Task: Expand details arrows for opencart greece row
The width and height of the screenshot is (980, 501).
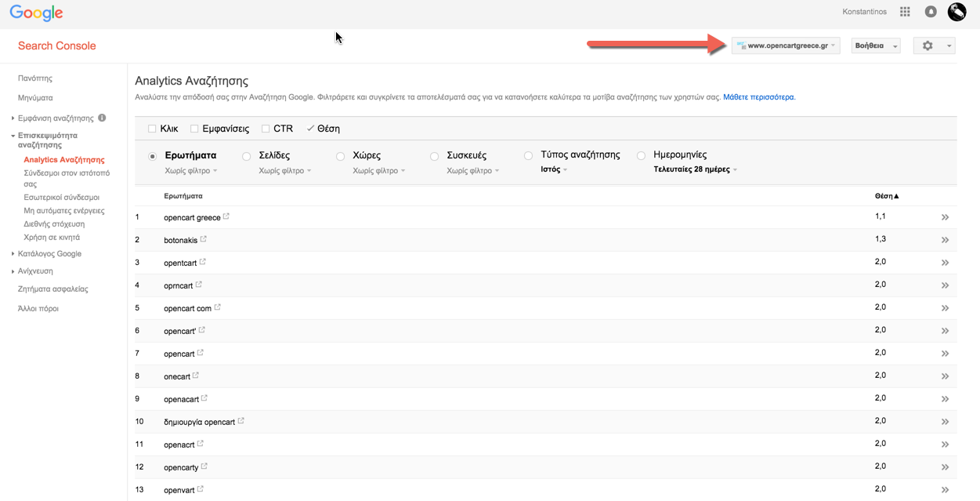Action: click(945, 217)
